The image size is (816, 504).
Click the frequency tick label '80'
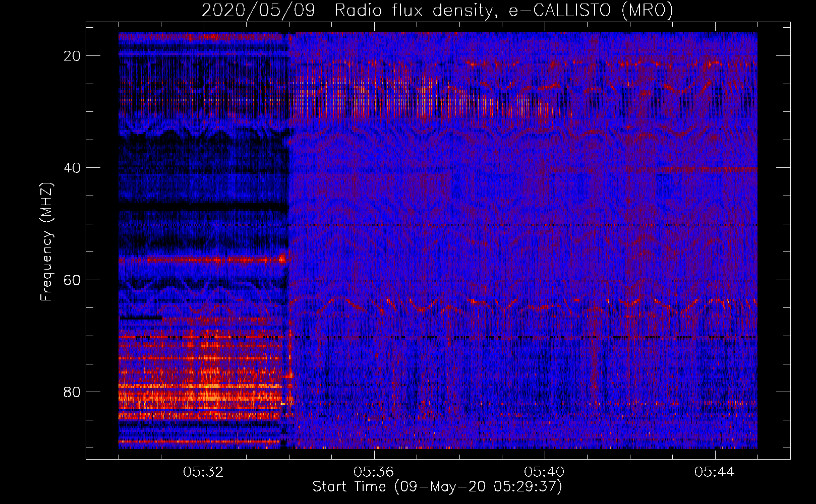[73, 392]
